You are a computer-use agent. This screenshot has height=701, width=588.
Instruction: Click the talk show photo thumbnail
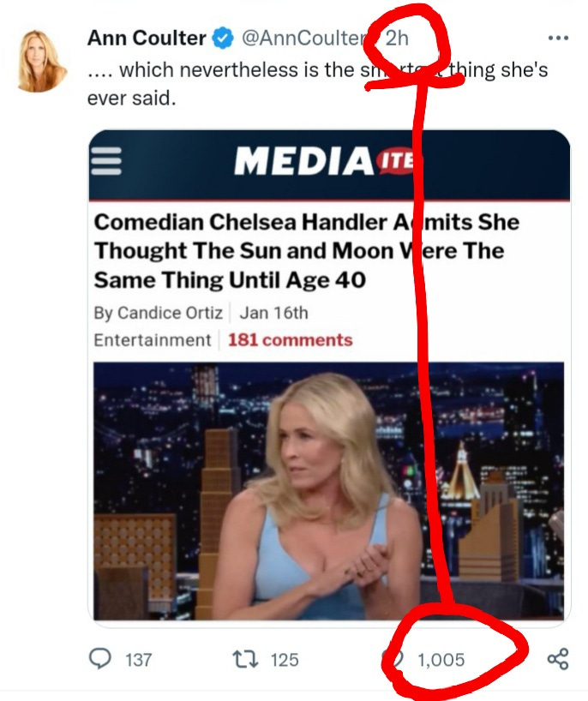point(328,491)
